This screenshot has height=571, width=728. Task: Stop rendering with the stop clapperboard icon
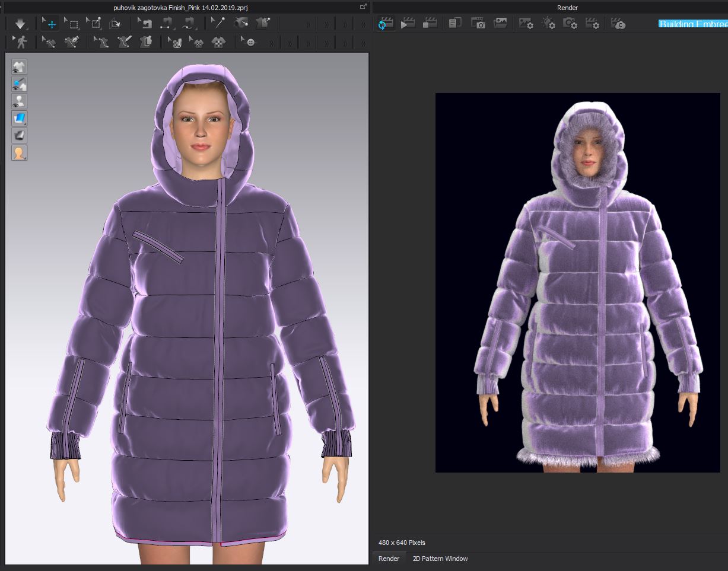coord(430,24)
